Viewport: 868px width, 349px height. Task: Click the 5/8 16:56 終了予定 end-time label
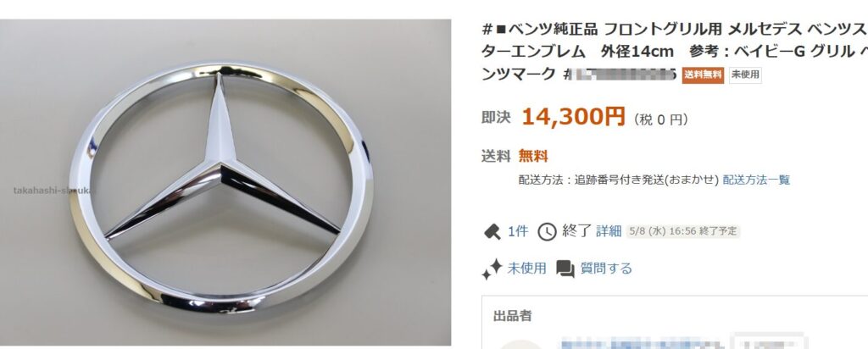click(683, 231)
